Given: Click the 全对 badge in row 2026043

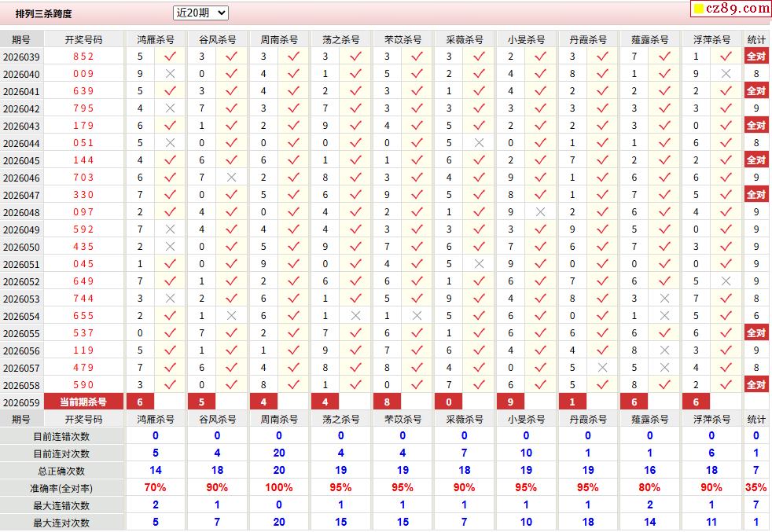Looking at the screenshot, I should click(756, 125).
